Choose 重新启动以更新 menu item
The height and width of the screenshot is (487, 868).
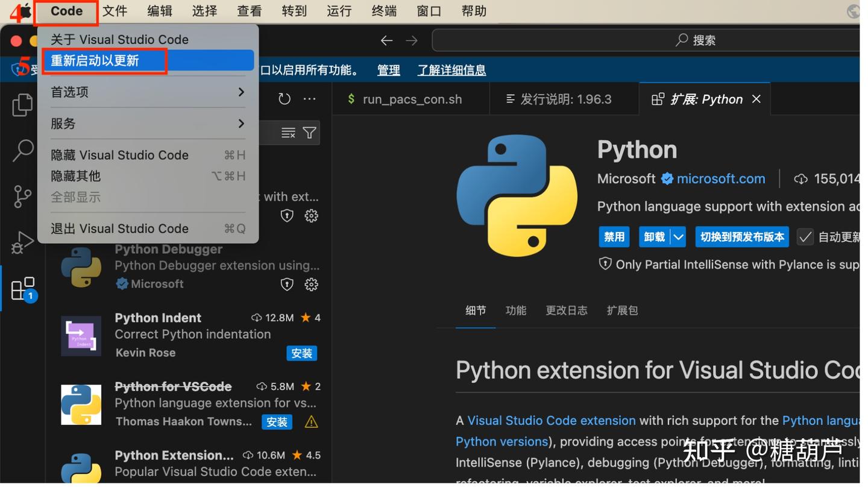click(x=147, y=60)
